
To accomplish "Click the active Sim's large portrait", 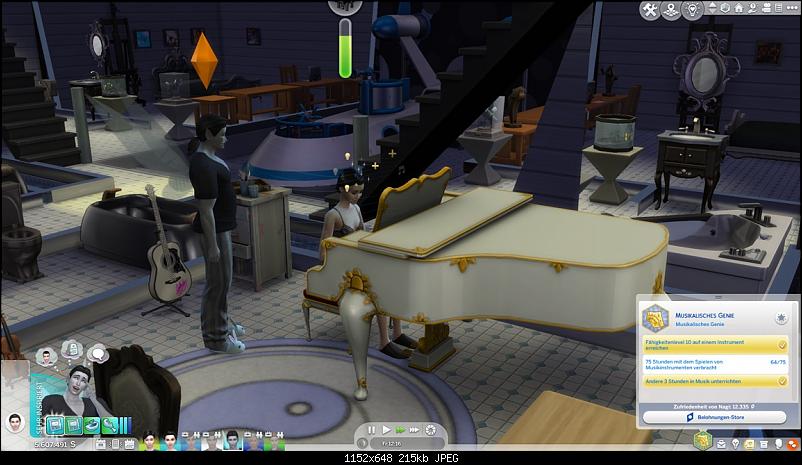I will tap(77, 391).
